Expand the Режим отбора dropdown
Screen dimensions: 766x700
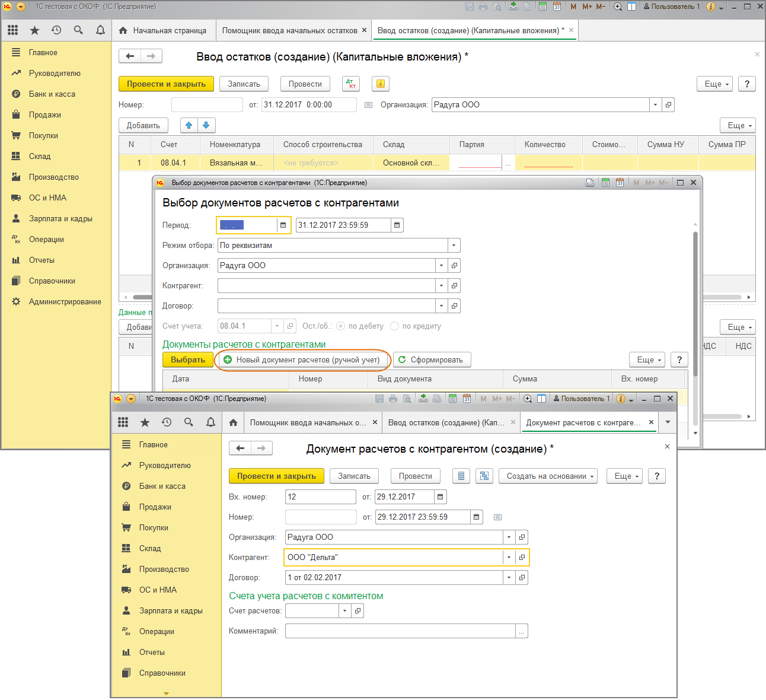coord(454,246)
